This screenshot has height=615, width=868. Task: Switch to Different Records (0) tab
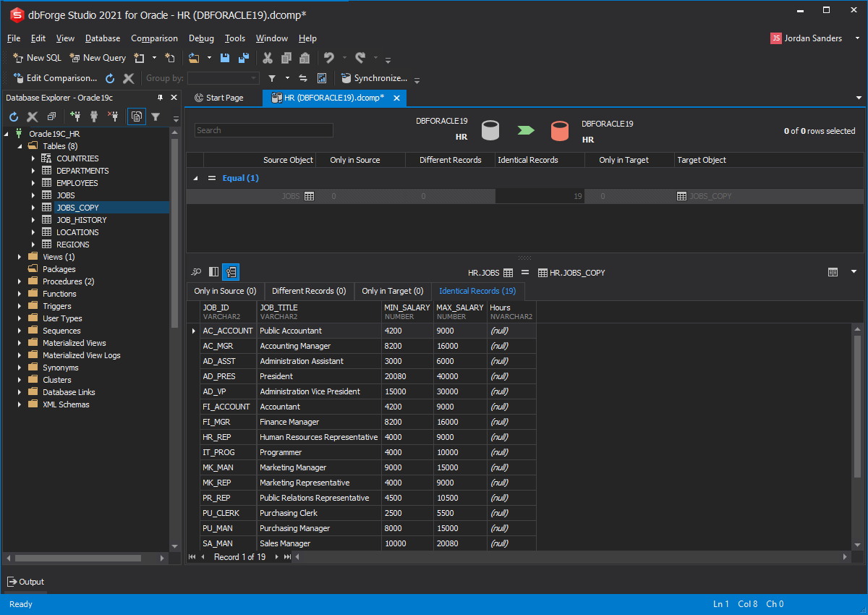coord(309,291)
